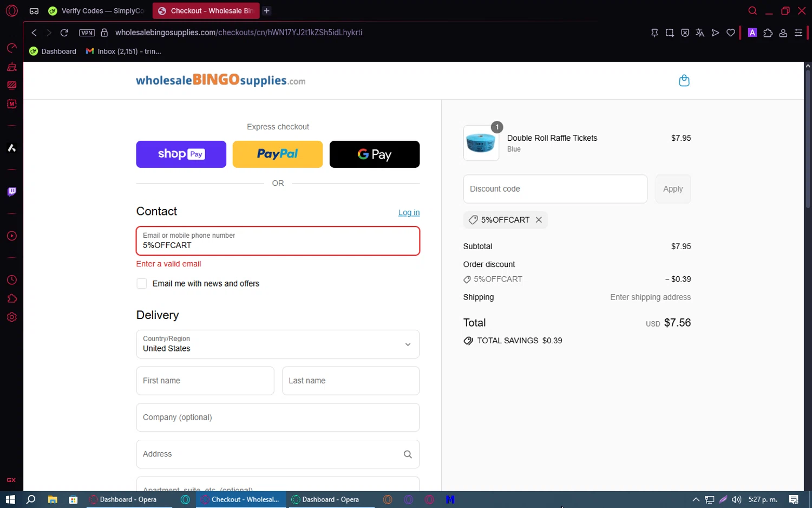
Task: Click the Double Roll Raffle Tickets thumbnail
Action: (x=481, y=144)
